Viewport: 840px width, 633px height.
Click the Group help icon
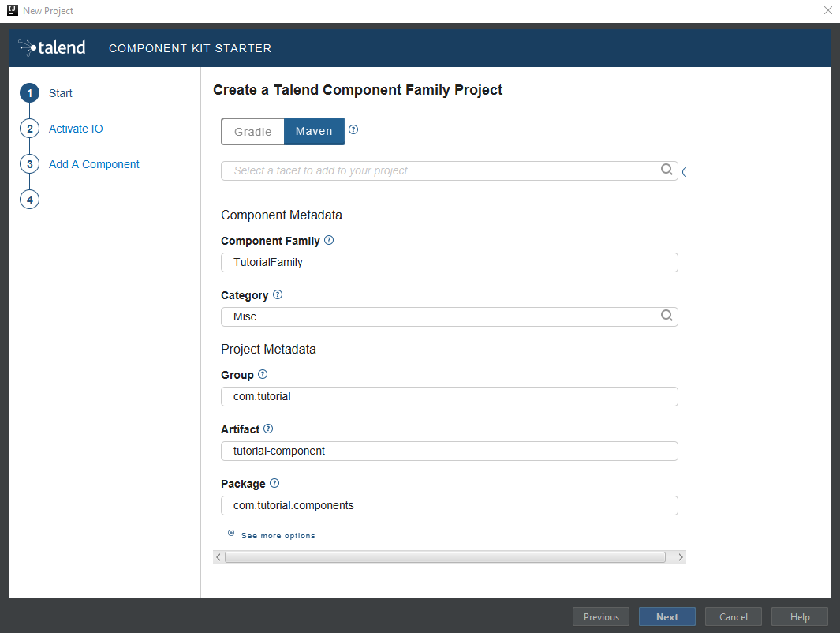tap(263, 374)
